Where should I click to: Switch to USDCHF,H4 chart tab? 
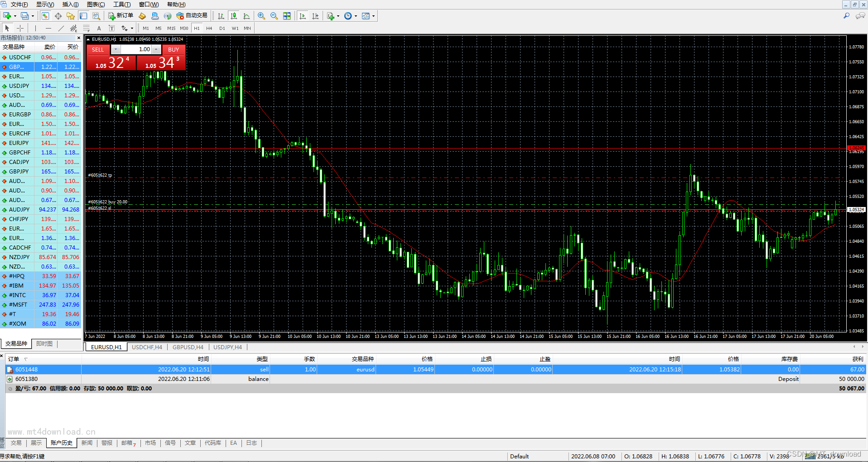pos(147,347)
